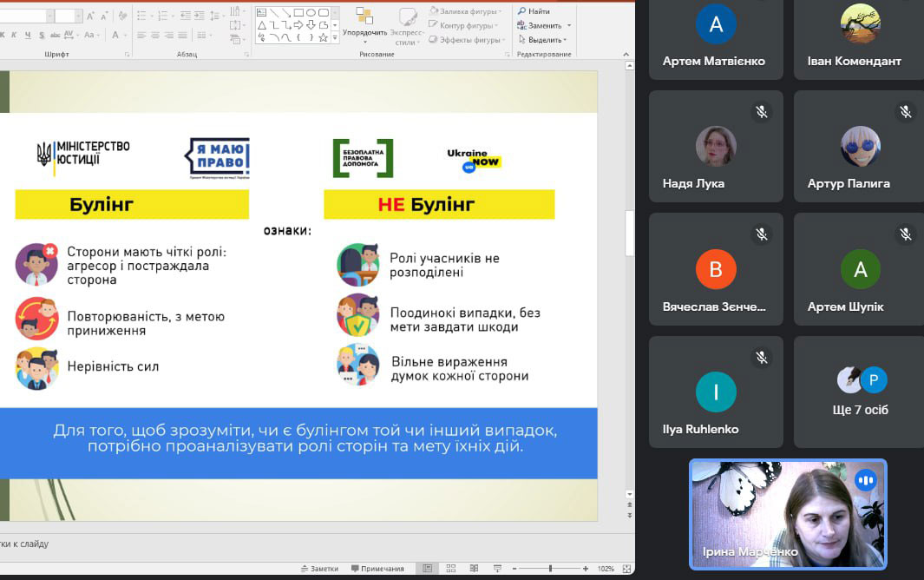The image size is (924, 580).
Task: Toggle Заметки notes pane
Action: (x=320, y=569)
